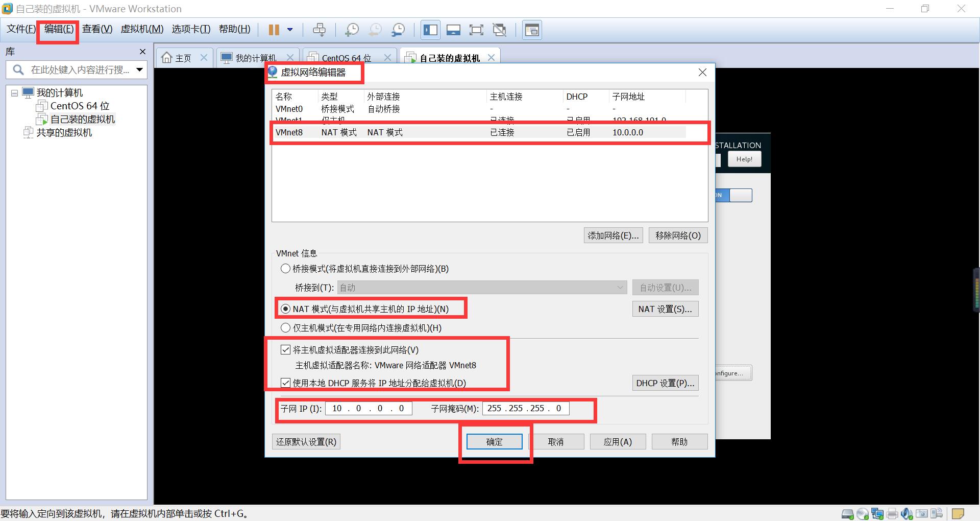This screenshot has height=521, width=980.
Task: Open the power options dropdown arrow beside pause
Action: 290,30
